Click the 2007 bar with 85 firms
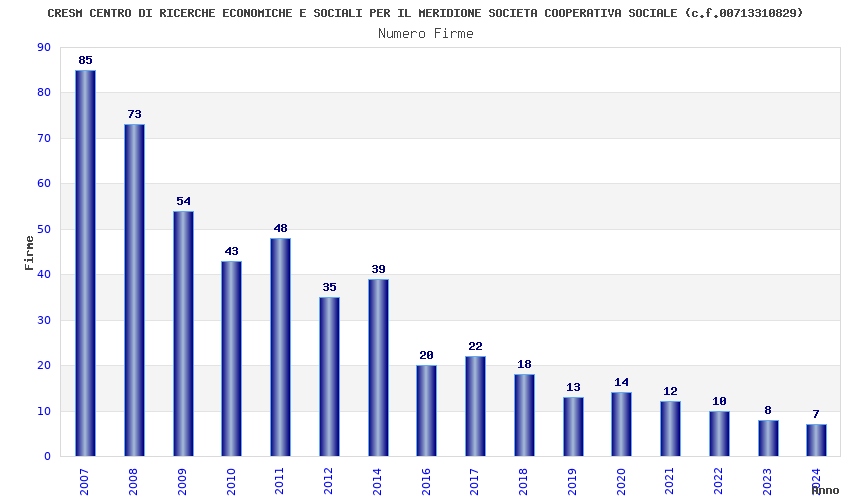Image resolution: width=850 pixels, height=500 pixels. point(85,263)
